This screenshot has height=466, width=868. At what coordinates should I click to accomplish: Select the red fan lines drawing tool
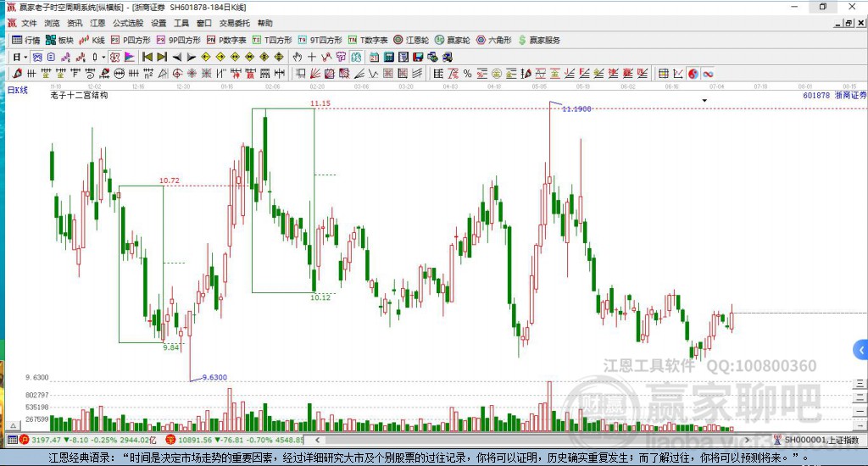pyautogui.click(x=315, y=74)
